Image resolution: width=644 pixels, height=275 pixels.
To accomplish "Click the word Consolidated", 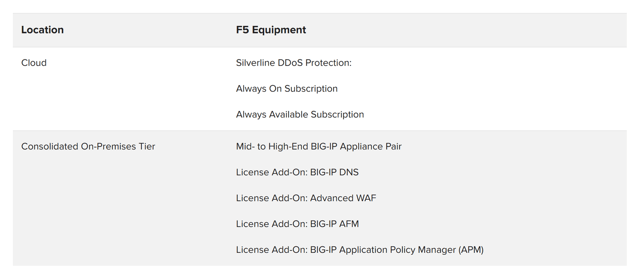I will click(x=50, y=146).
